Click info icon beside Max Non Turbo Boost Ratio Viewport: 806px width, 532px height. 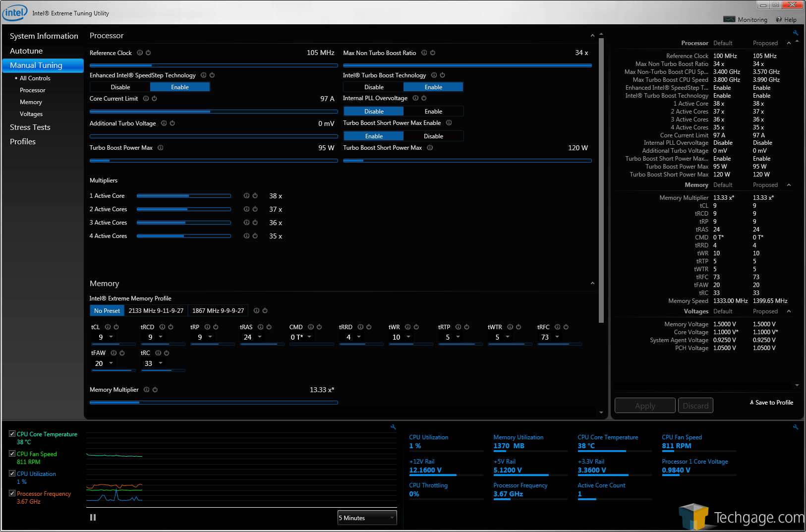424,53
